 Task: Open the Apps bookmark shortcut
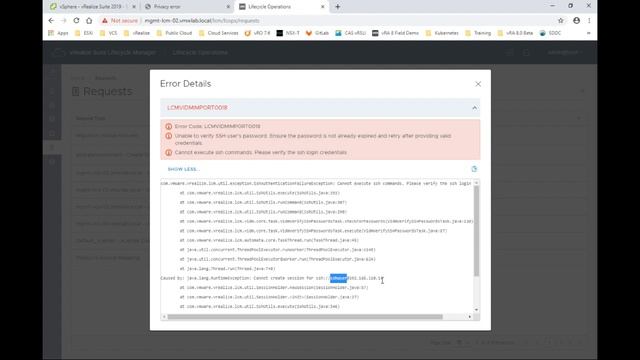tap(58, 33)
